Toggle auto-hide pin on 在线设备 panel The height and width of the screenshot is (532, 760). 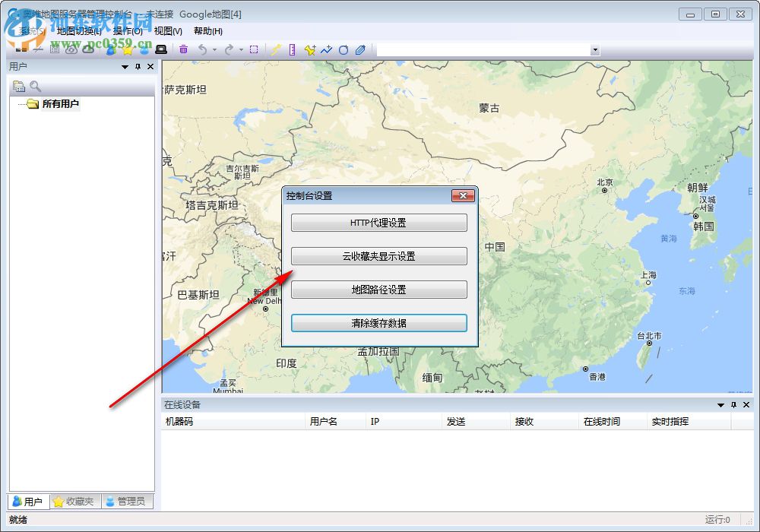click(x=733, y=404)
